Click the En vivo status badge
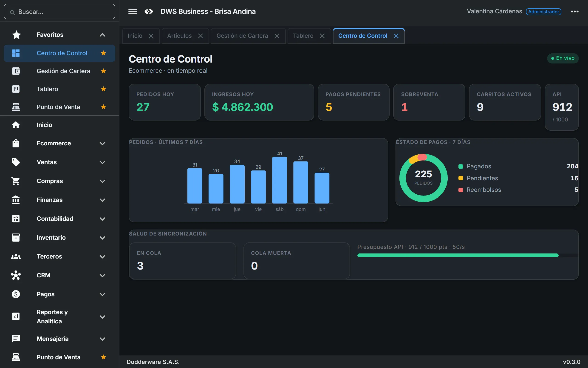 563,58
